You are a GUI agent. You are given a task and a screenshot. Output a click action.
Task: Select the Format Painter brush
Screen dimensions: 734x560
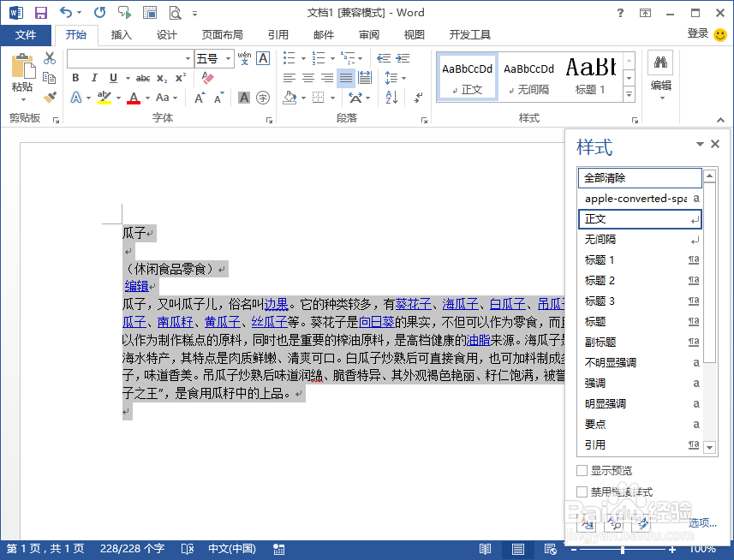(49, 98)
